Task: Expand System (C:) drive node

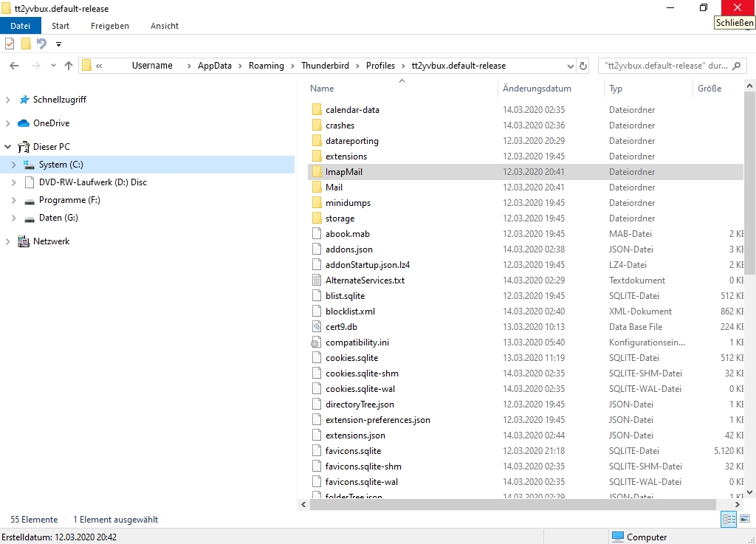Action: (x=13, y=165)
